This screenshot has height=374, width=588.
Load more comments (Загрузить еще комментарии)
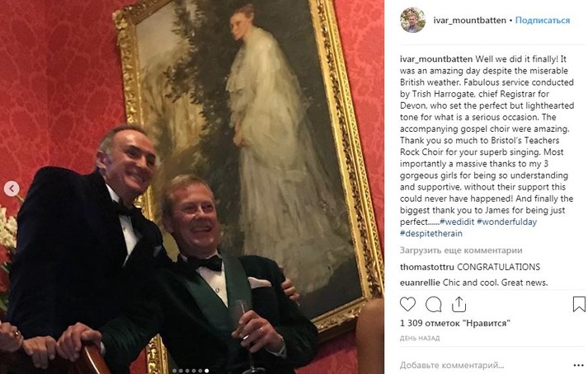click(461, 250)
